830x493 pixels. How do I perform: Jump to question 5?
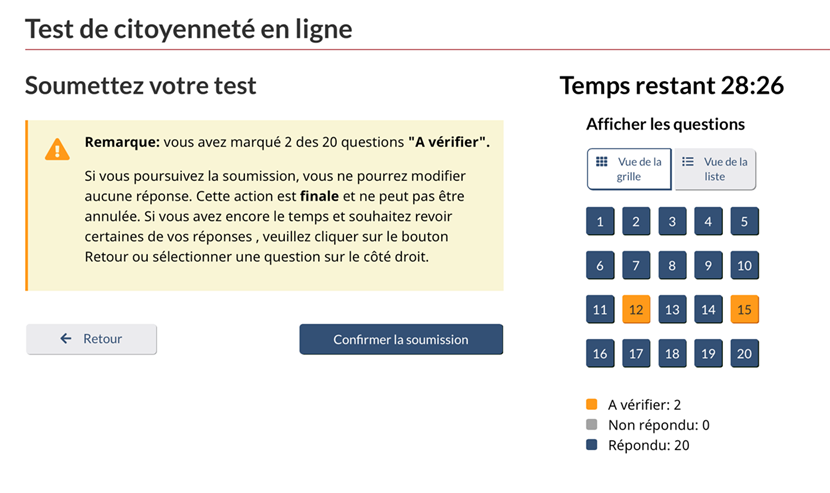coord(744,222)
